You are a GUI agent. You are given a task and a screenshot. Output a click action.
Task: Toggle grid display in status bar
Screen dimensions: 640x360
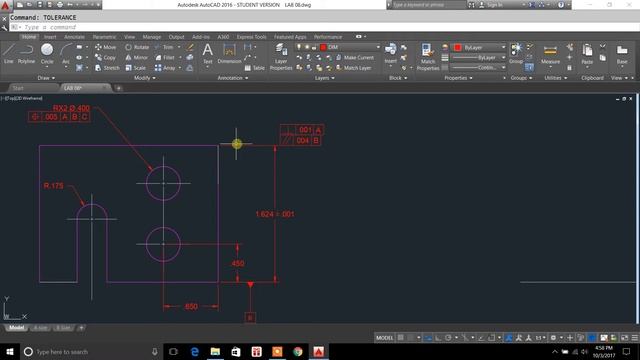(401, 338)
